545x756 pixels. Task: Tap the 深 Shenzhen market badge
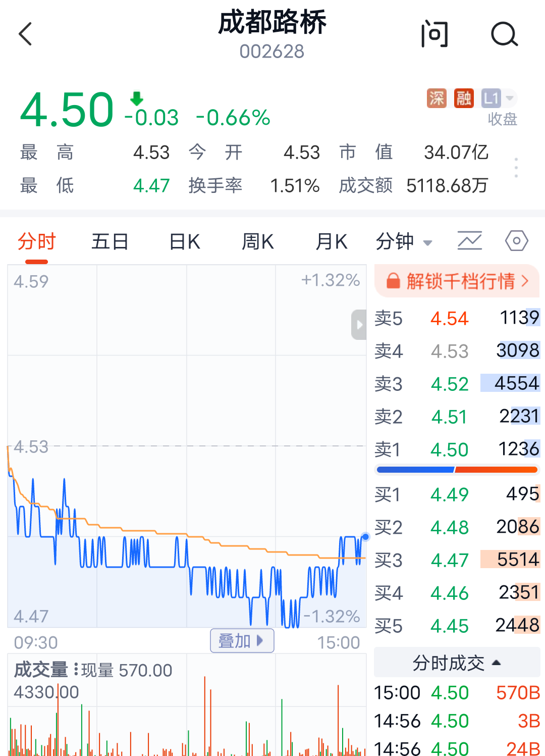click(x=436, y=99)
